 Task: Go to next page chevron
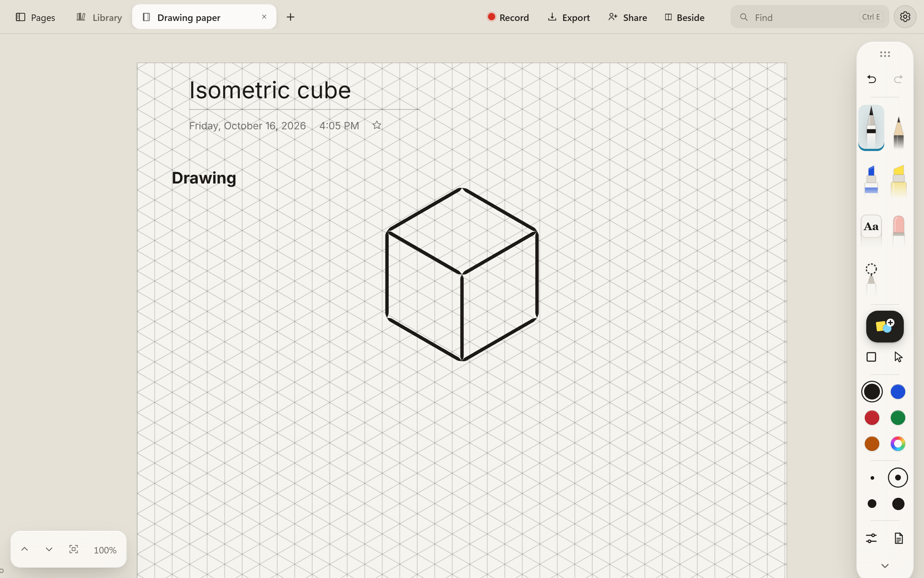(49, 549)
